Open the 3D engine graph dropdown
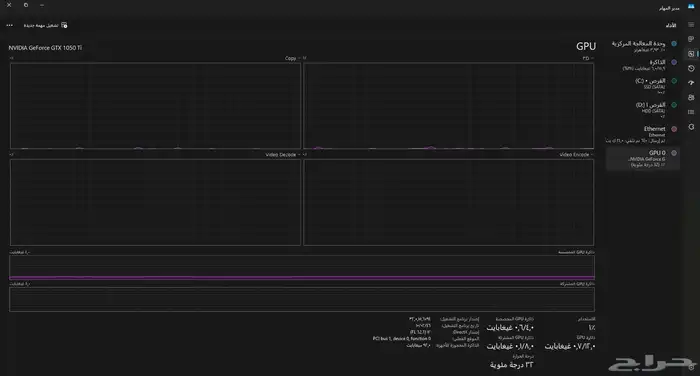700x376 pixels. 588,58
